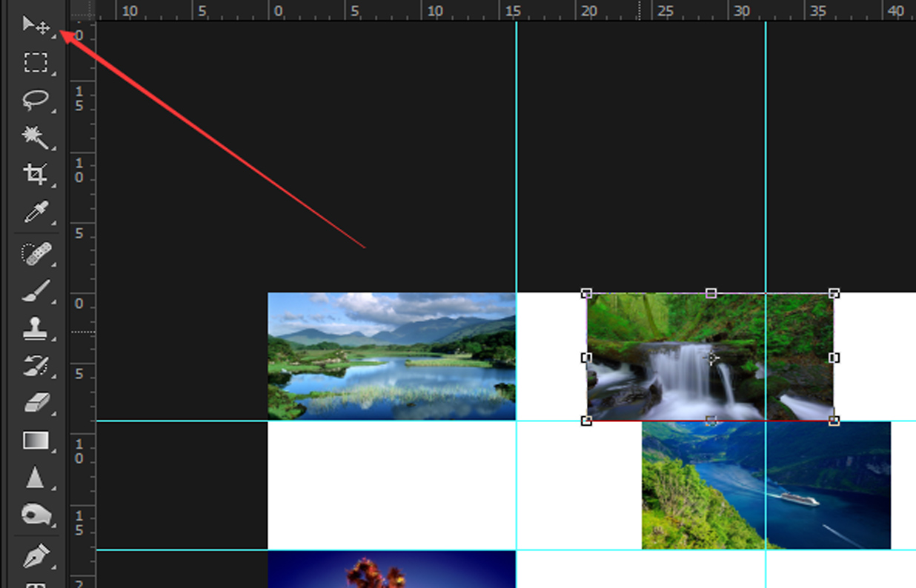Click the fjord cruise ship image
Viewport: 916px width, 588px height.
[766, 485]
